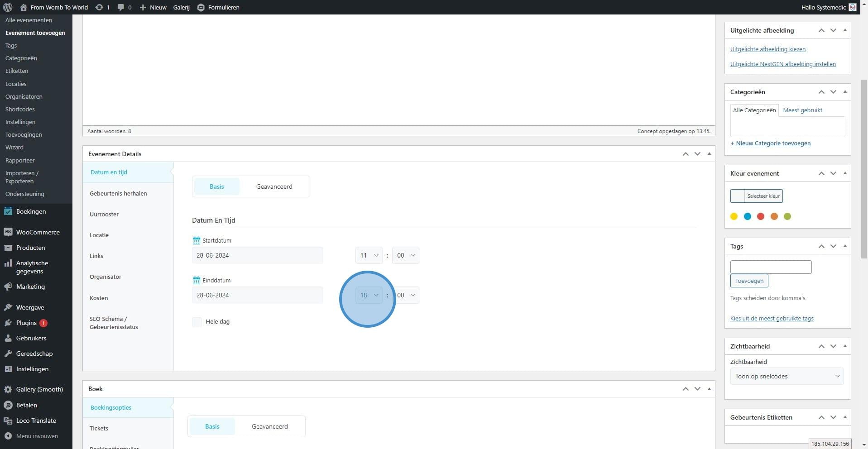Click the WordPress logo icon
The width and height of the screenshot is (868, 449).
pyautogui.click(x=8, y=7)
